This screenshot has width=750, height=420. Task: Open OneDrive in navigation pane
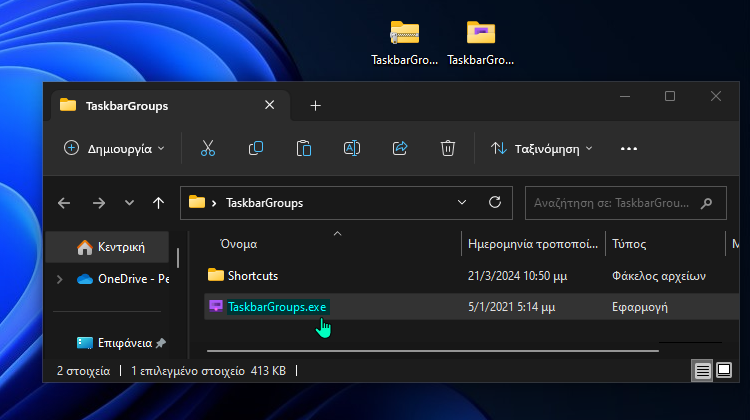coord(122,279)
